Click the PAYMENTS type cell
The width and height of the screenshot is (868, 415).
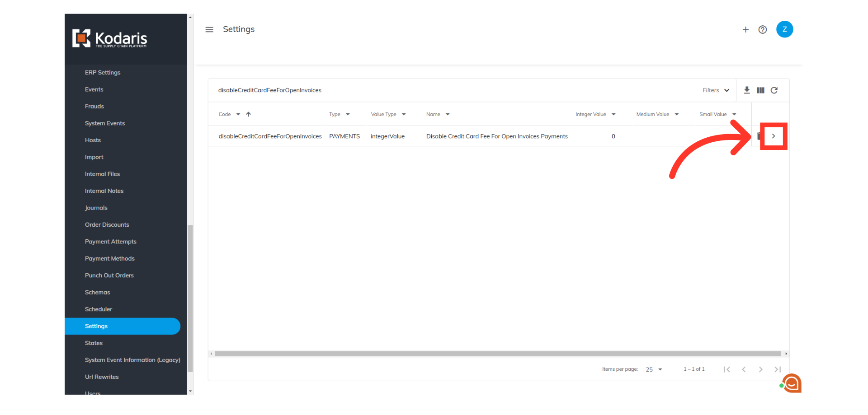pos(344,136)
